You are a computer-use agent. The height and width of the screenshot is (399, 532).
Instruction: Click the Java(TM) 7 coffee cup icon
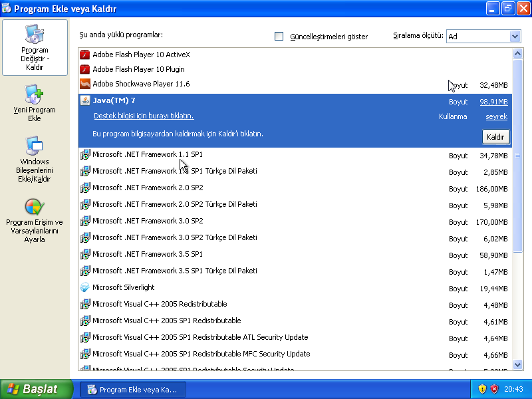click(85, 100)
